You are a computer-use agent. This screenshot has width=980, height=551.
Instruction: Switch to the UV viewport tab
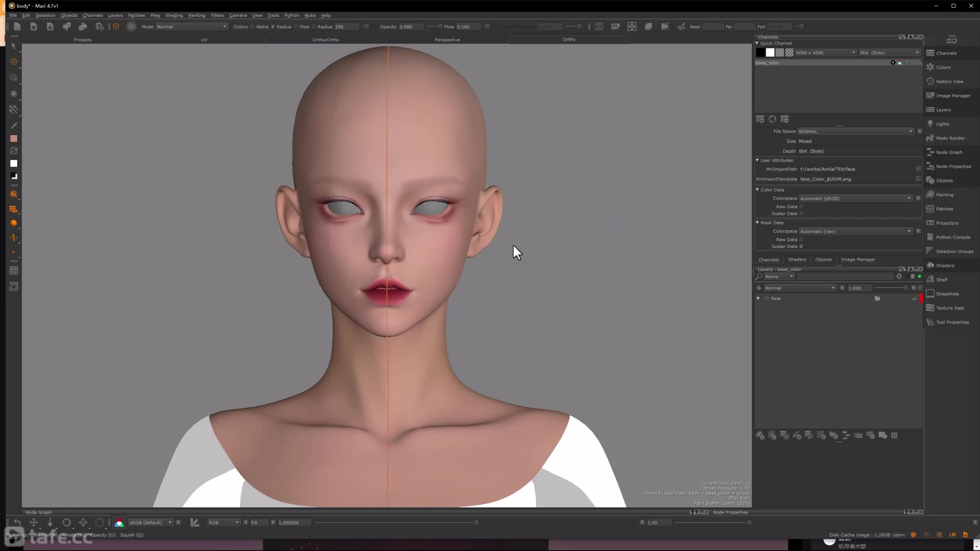pyautogui.click(x=204, y=40)
